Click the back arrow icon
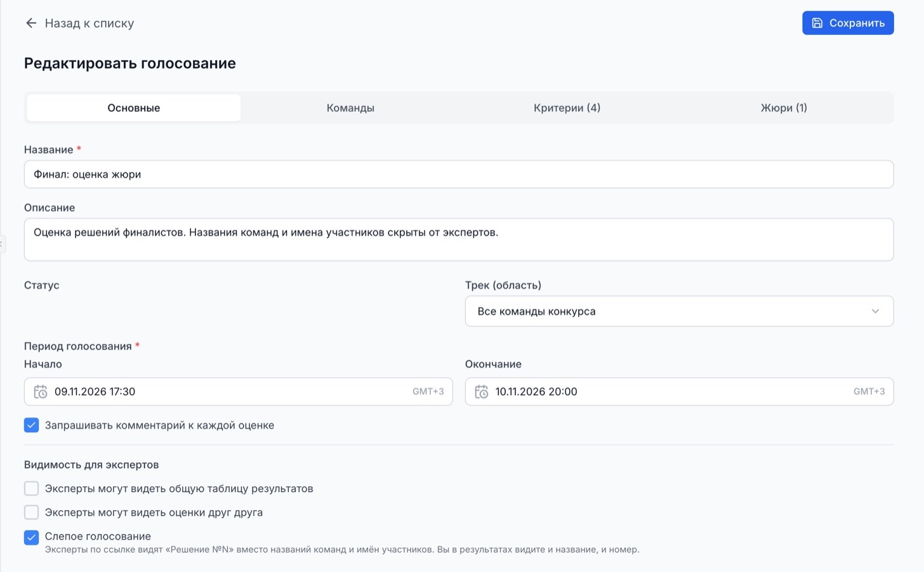The image size is (924, 572). pos(31,23)
